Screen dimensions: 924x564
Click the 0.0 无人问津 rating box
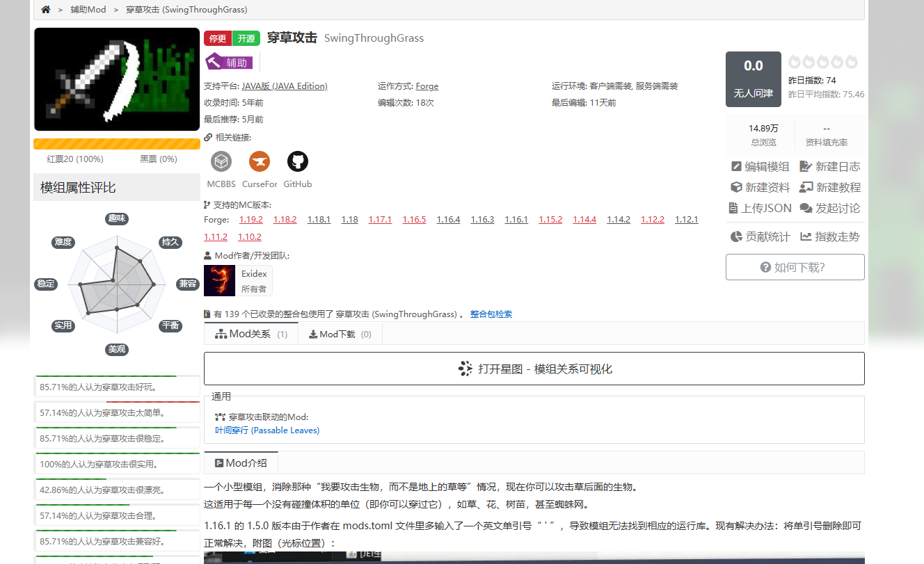(754, 79)
